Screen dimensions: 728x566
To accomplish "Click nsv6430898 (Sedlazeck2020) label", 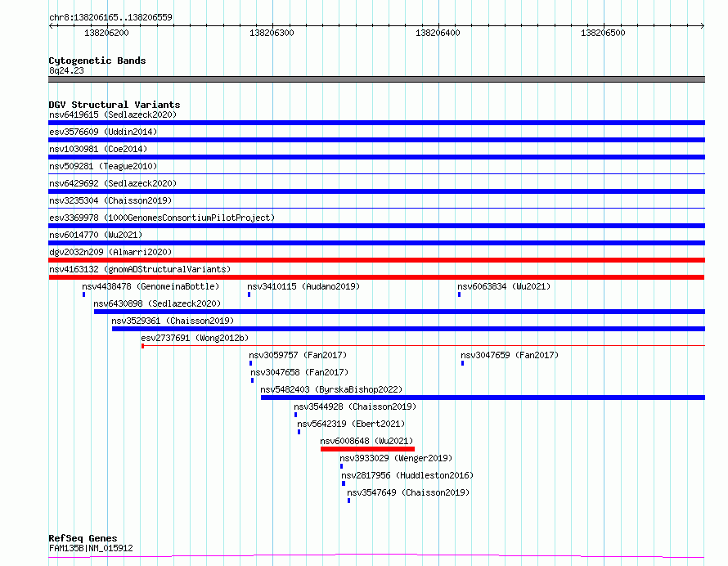I will pyautogui.click(x=157, y=303).
